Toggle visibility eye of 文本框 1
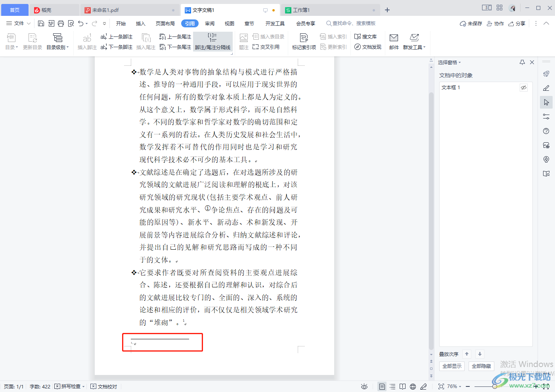The image size is (555, 392). pyautogui.click(x=524, y=88)
